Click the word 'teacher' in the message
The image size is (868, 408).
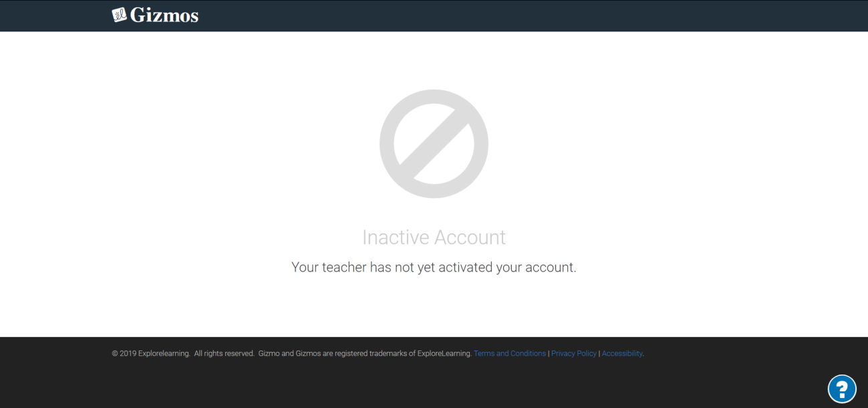tap(344, 267)
